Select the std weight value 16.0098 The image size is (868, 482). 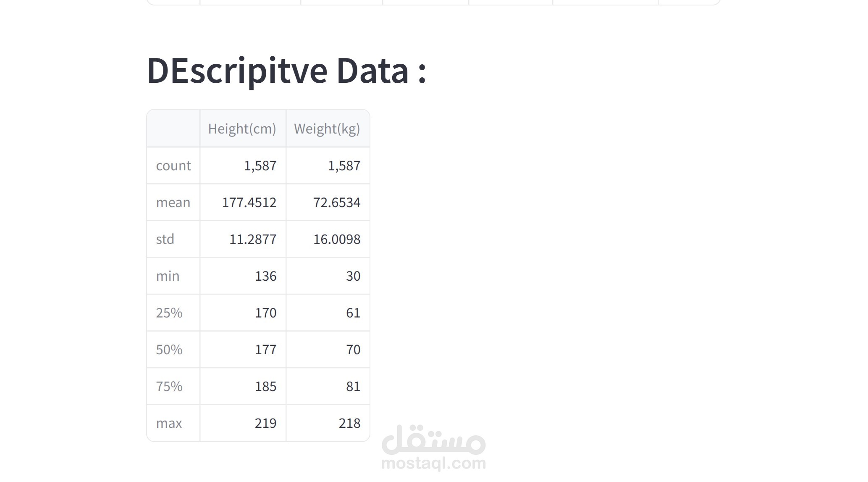pos(337,239)
